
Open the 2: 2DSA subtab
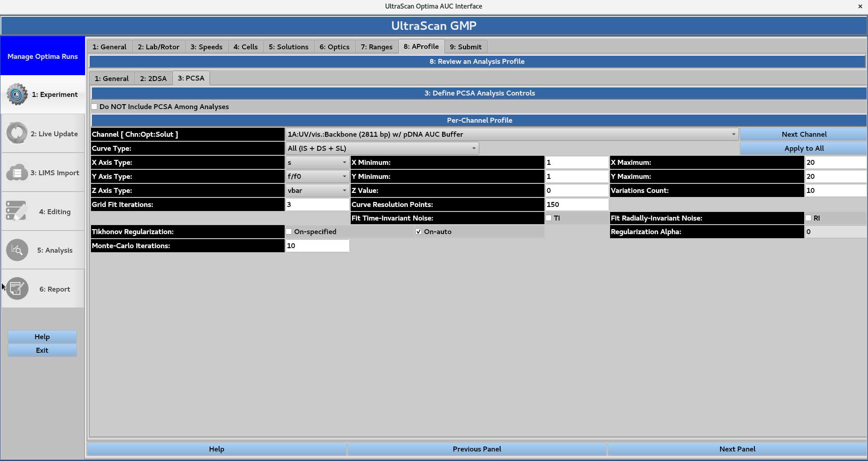(153, 78)
